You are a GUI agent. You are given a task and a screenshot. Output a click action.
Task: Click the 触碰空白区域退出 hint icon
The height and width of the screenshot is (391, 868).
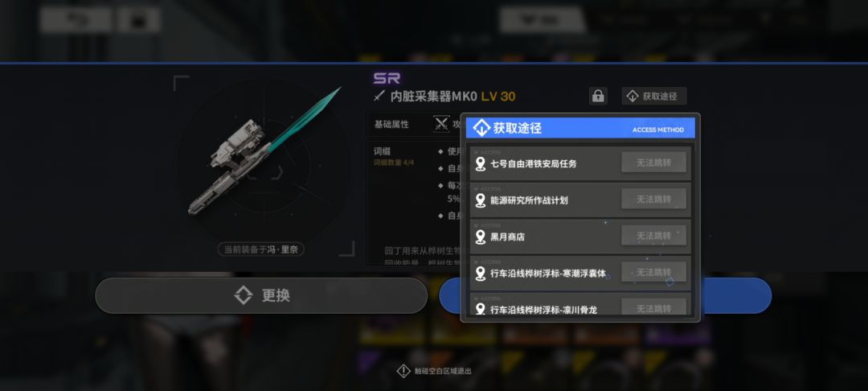coord(403,371)
